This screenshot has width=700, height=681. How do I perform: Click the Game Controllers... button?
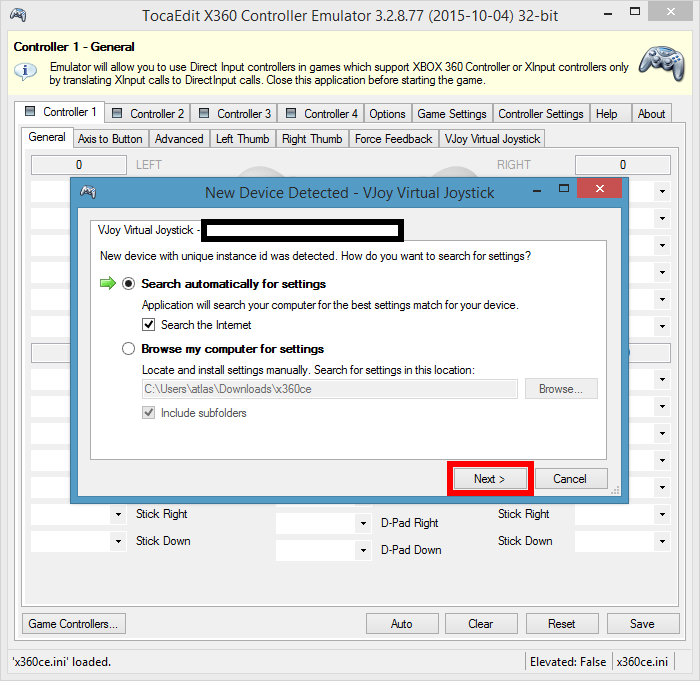point(74,623)
